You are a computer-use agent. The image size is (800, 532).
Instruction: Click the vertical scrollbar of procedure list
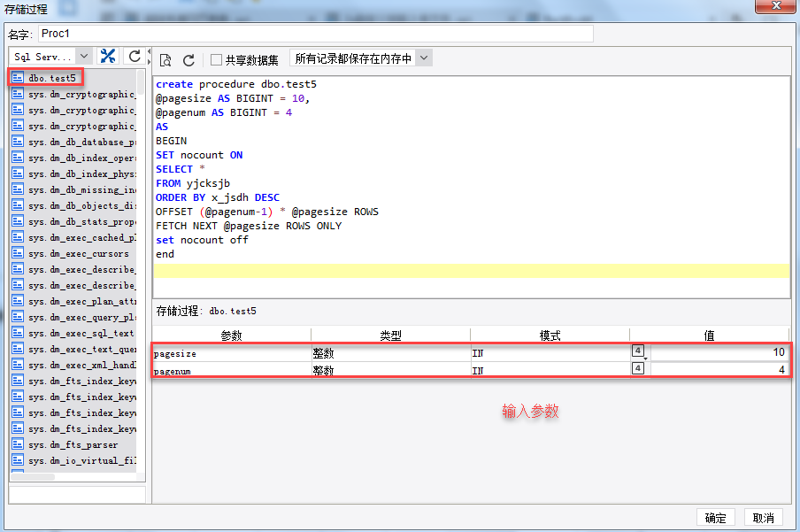coord(141,81)
